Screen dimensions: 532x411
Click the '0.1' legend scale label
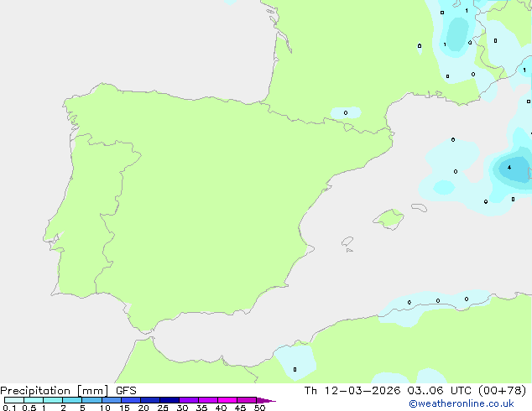9,408
